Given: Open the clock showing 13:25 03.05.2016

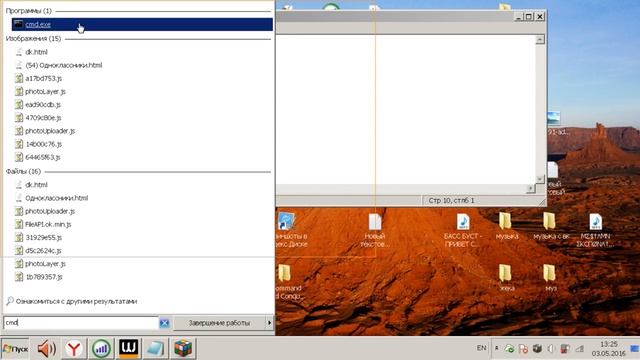Looking at the screenshot, I should tap(609, 349).
